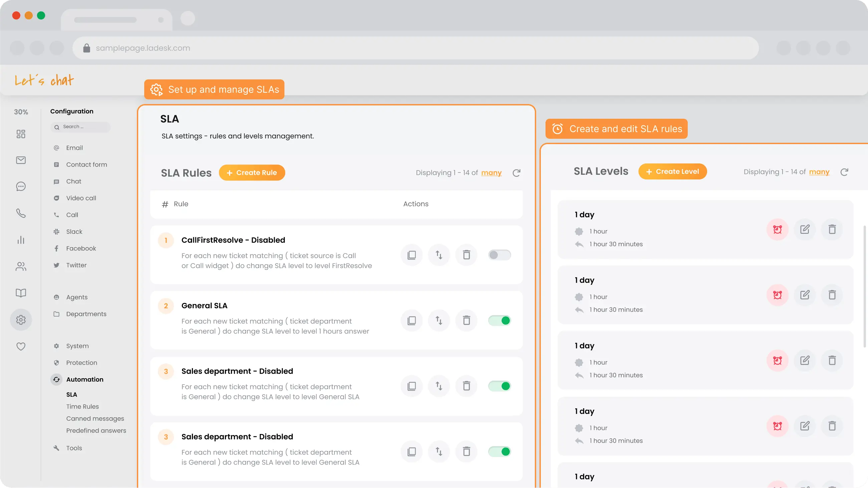Viewport: 868px width, 488px height.
Task: Click the 'Actions' column header
Action: coord(416,204)
